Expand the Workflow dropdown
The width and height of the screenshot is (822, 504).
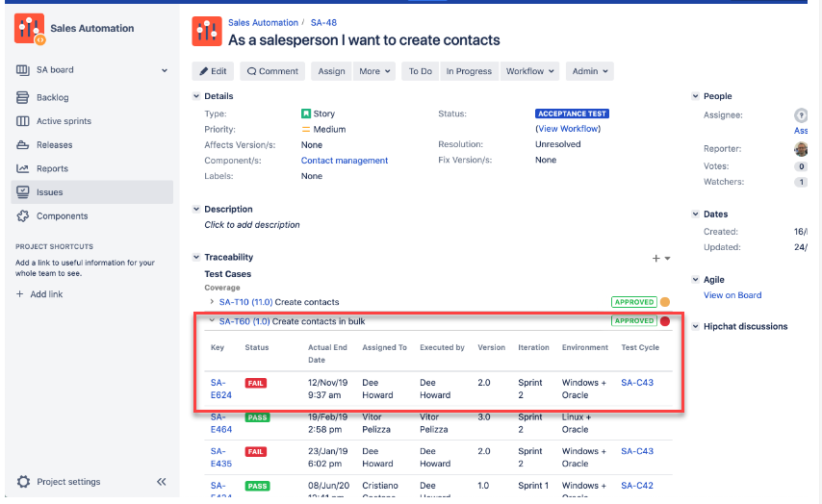(x=530, y=71)
